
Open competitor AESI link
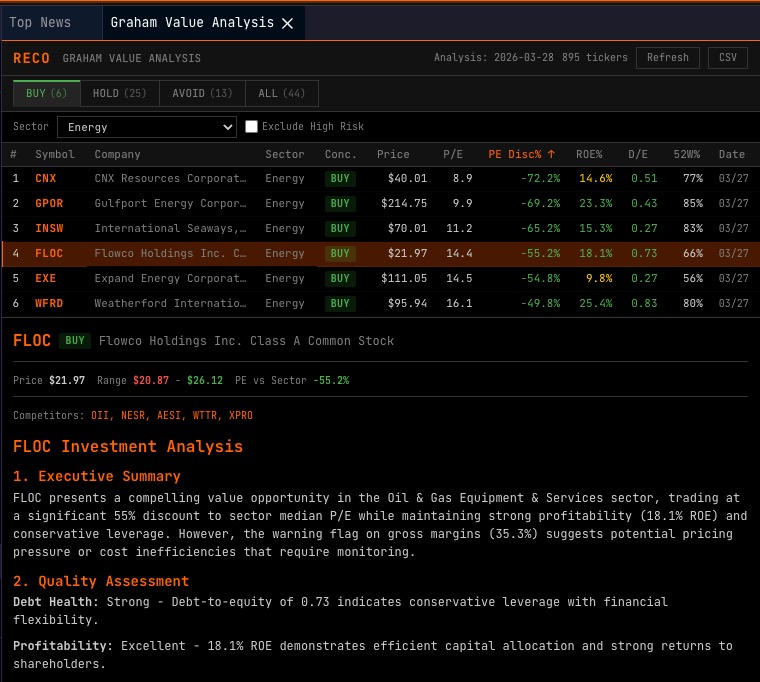click(169, 415)
